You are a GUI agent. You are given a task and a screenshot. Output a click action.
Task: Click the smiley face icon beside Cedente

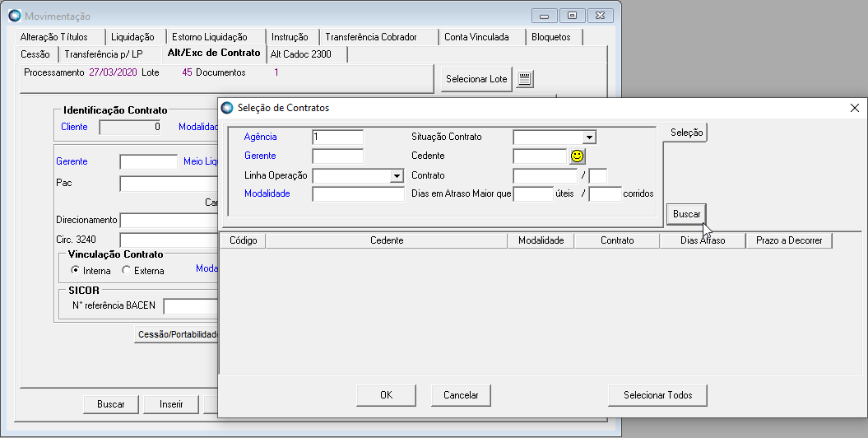(578, 156)
